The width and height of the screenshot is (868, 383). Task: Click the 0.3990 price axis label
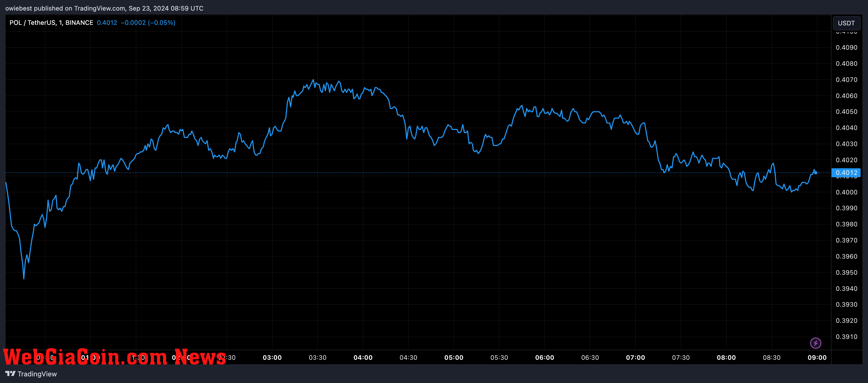point(846,208)
